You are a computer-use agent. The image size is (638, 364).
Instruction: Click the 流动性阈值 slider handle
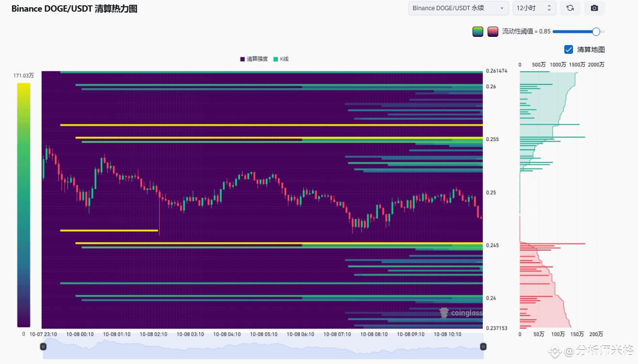596,32
